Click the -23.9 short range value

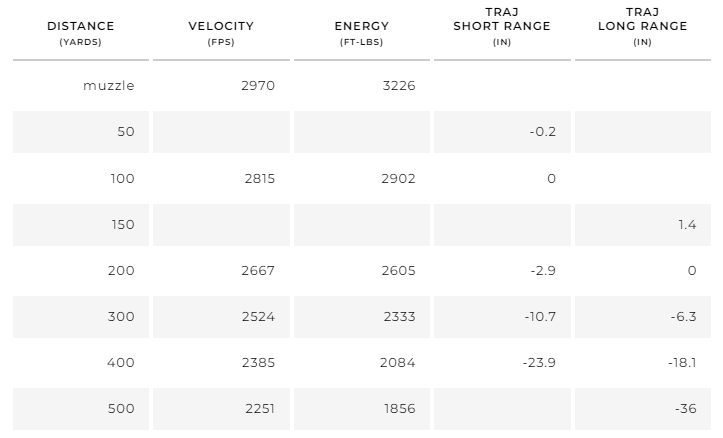(538, 363)
